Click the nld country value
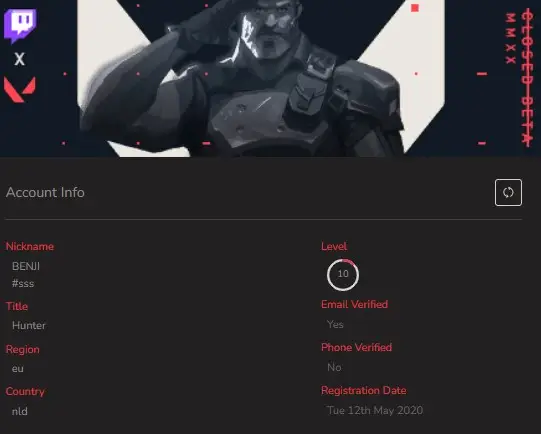 (20, 411)
